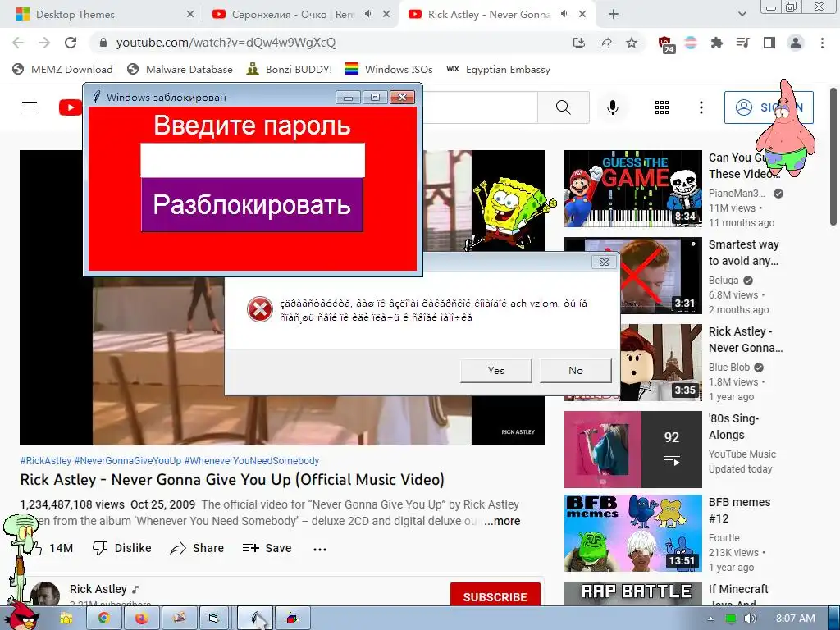Close the error message dialog

[604, 262]
